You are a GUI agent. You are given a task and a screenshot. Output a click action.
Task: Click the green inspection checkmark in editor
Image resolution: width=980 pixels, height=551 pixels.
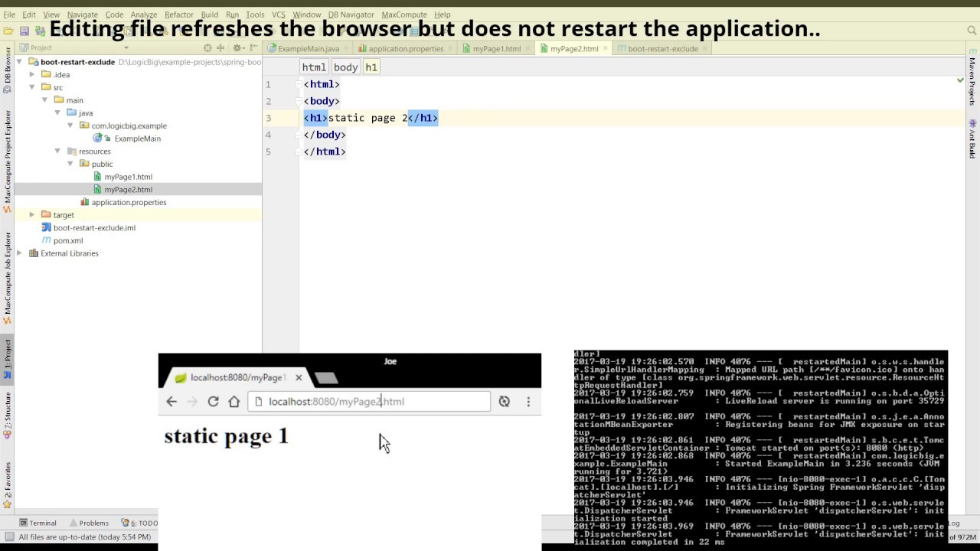coord(960,80)
